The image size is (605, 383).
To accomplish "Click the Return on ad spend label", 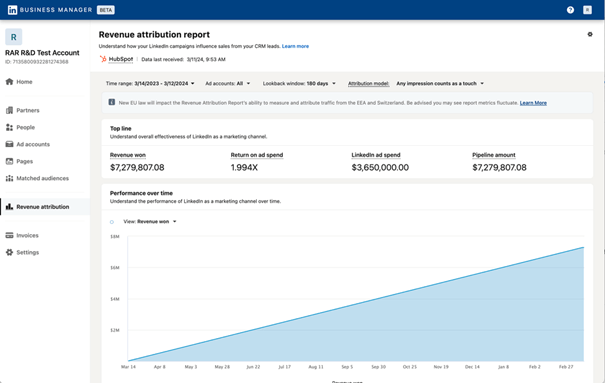I will pyautogui.click(x=257, y=155).
